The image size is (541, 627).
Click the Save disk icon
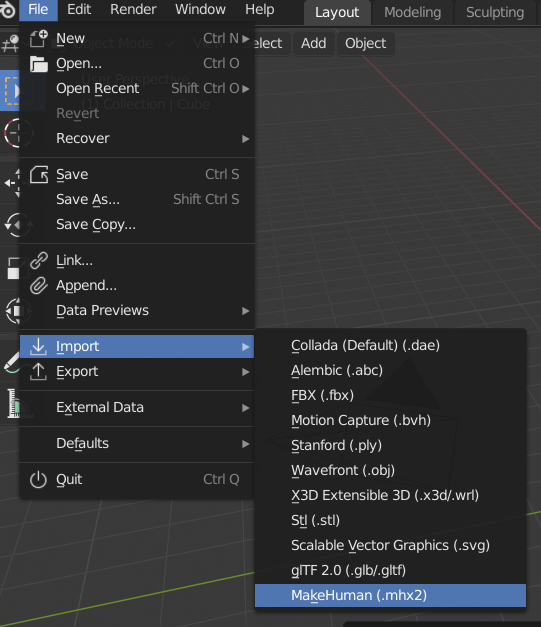38,174
